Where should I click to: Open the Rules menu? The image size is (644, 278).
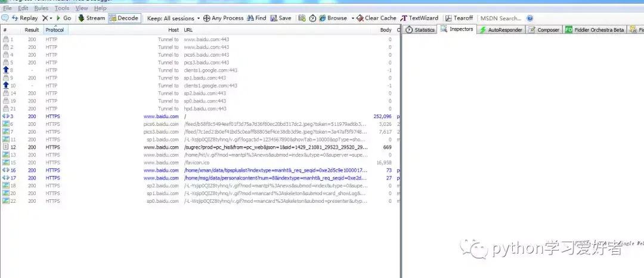41,8
